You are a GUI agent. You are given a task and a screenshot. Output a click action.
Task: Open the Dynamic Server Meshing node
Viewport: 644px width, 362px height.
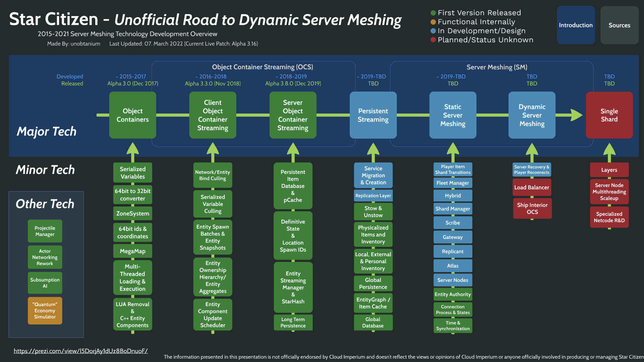pyautogui.click(x=532, y=115)
